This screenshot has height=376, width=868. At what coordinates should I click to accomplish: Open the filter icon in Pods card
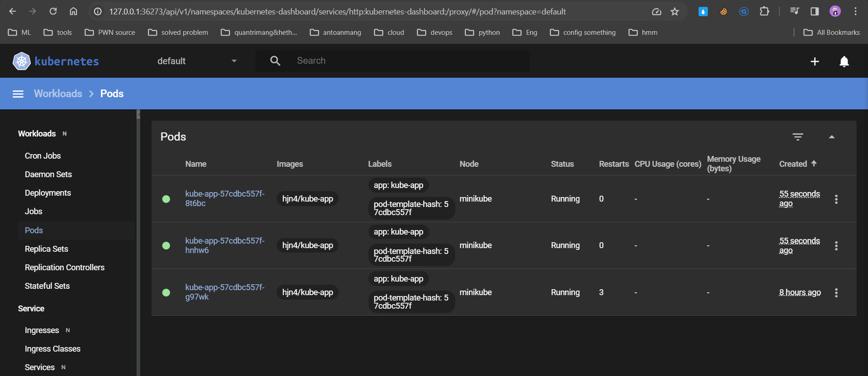pyautogui.click(x=797, y=137)
